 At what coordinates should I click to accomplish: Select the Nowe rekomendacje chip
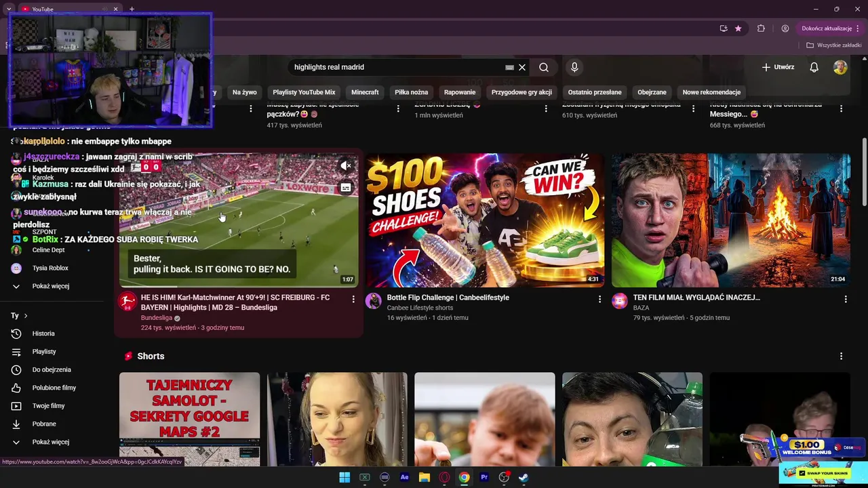click(x=711, y=92)
